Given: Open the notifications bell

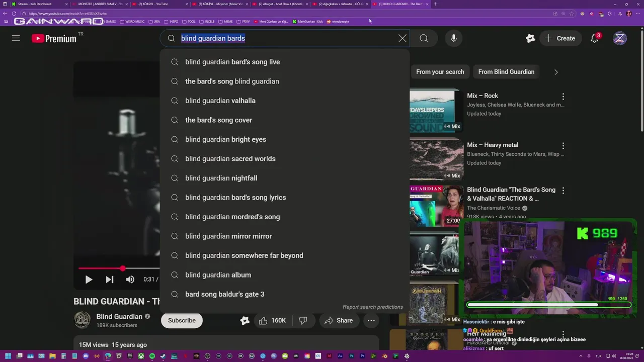Looking at the screenshot, I should [x=595, y=38].
